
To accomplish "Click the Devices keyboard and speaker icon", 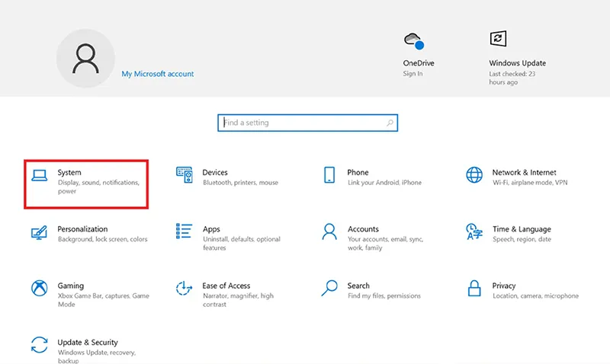I will 184,175.
